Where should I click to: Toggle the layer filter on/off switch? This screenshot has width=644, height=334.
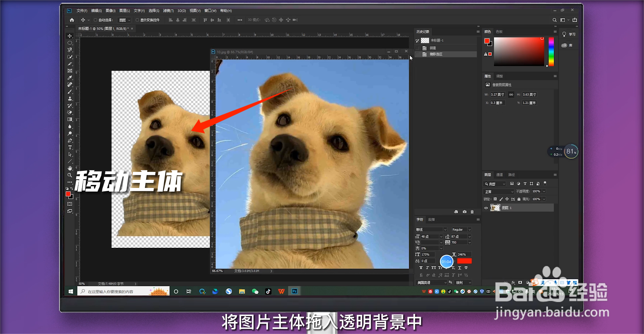point(545,183)
